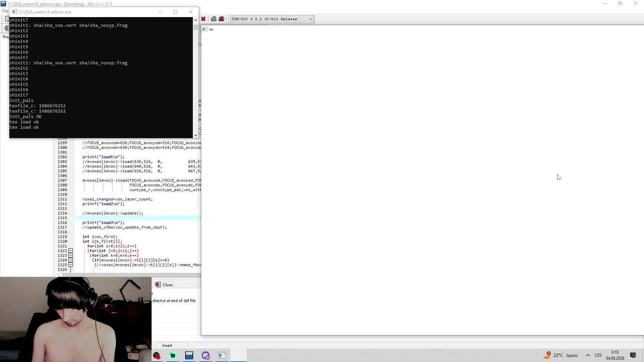Viewport: 644px width, 362px height.
Task: Collapse the code fold on line 1323
Action: pos(70,255)
